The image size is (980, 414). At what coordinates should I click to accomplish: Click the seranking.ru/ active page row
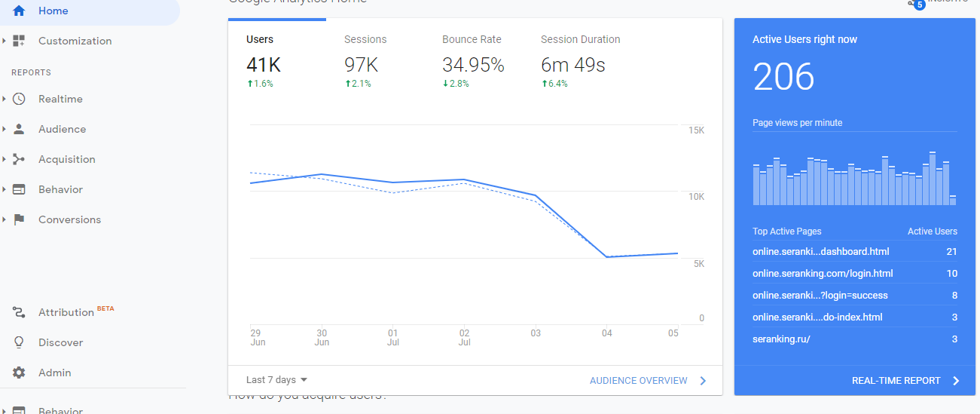pos(855,339)
